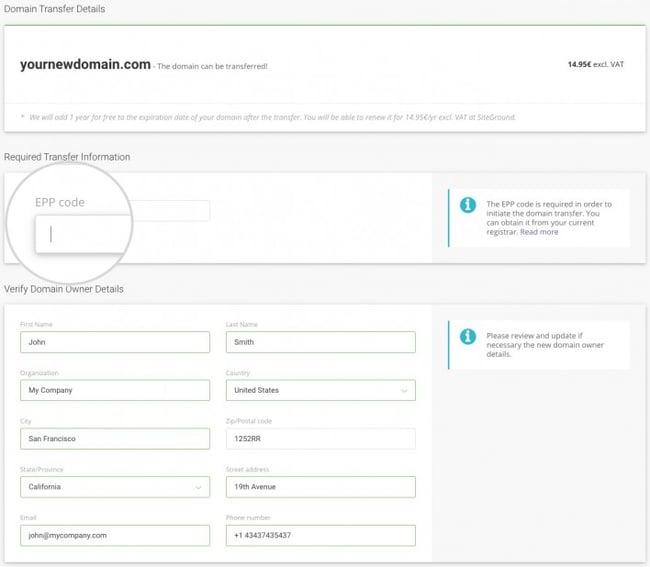Click the Verify Domain Owner Details heading
650x567 pixels.
pos(63,289)
